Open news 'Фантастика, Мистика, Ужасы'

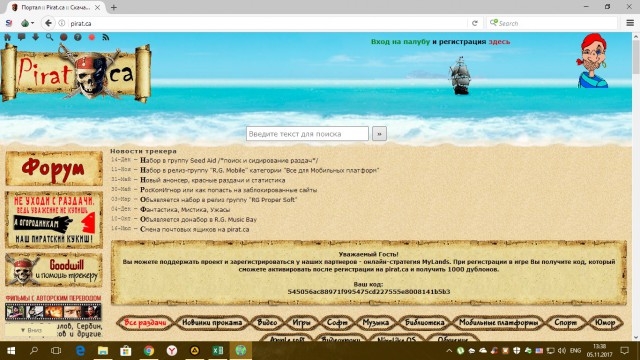coord(185,209)
